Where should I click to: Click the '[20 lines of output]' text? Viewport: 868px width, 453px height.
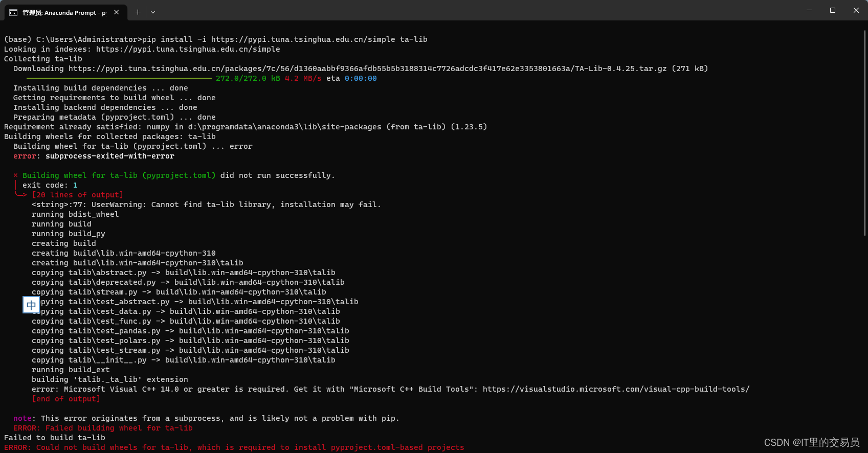click(78, 195)
